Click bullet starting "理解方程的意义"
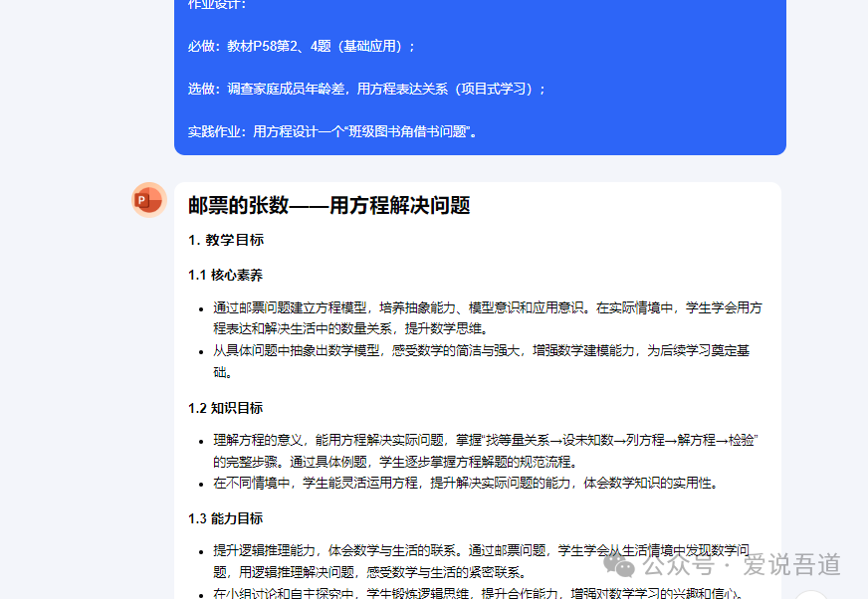 coord(486,451)
